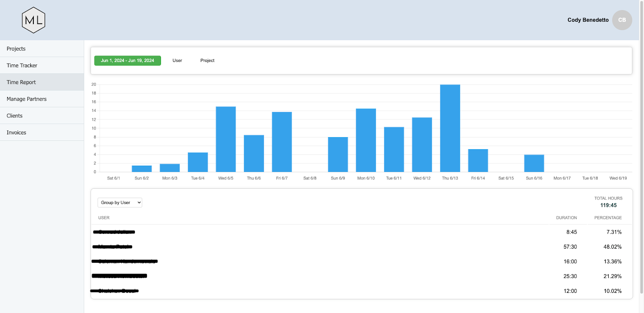
Task: Open the CB user avatar
Action: click(x=622, y=20)
